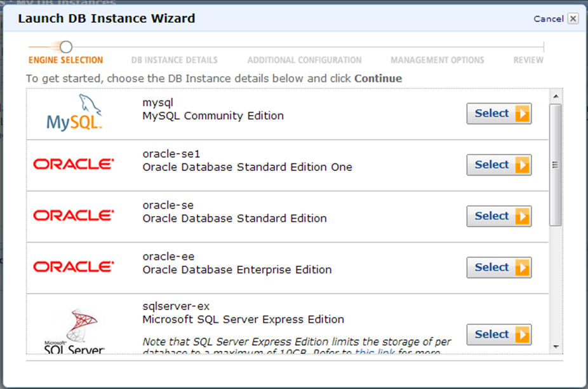Click the Oracle logo beside oracle-ee
This screenshot has height=389, width=588.
point(74,266)
